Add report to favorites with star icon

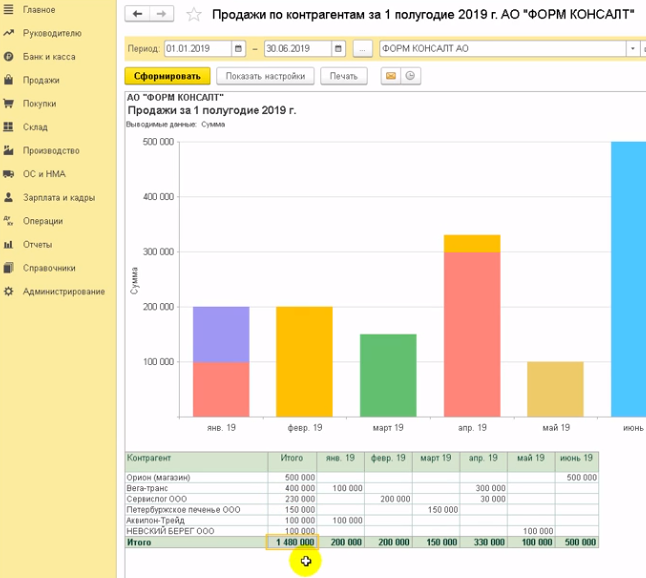(x=194, y=15)
